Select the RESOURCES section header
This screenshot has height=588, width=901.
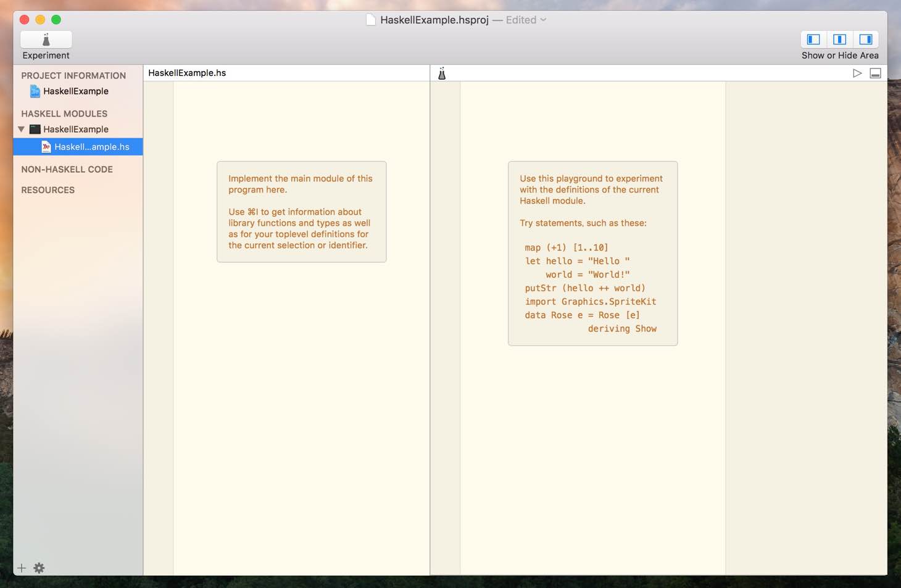[x=48, y=190]
